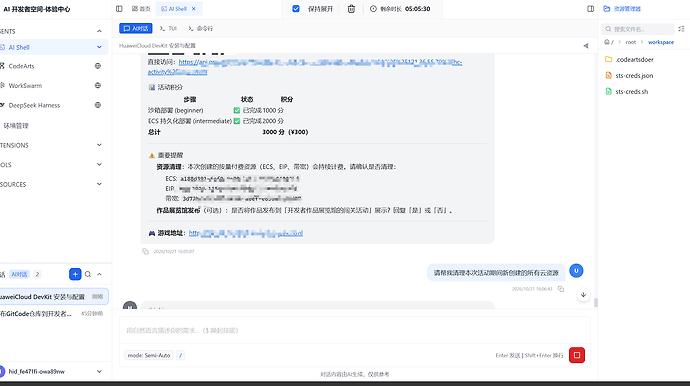690x386 pixels.
Task: Toggle the right panel layout icon
Action: (591, 9)
